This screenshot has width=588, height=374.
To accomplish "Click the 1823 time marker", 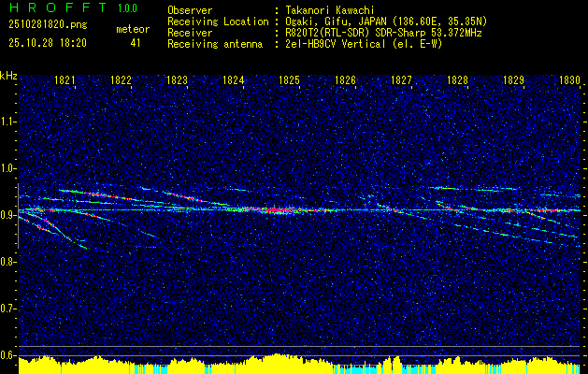I will (177, 80).
